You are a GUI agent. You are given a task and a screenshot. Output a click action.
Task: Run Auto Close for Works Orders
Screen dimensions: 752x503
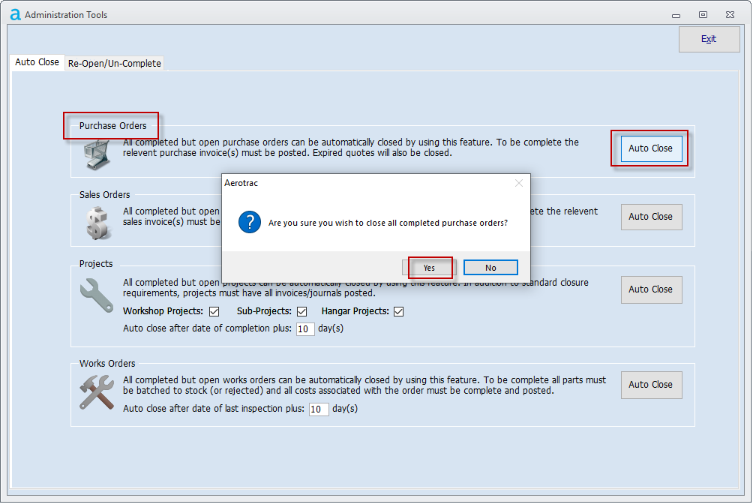[650, 385]
